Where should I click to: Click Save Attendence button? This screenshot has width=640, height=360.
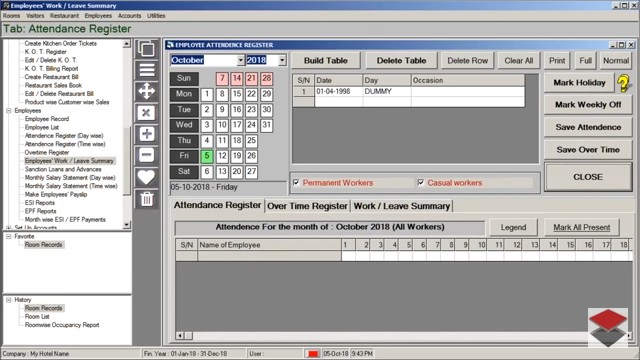(x=588, y=127)
